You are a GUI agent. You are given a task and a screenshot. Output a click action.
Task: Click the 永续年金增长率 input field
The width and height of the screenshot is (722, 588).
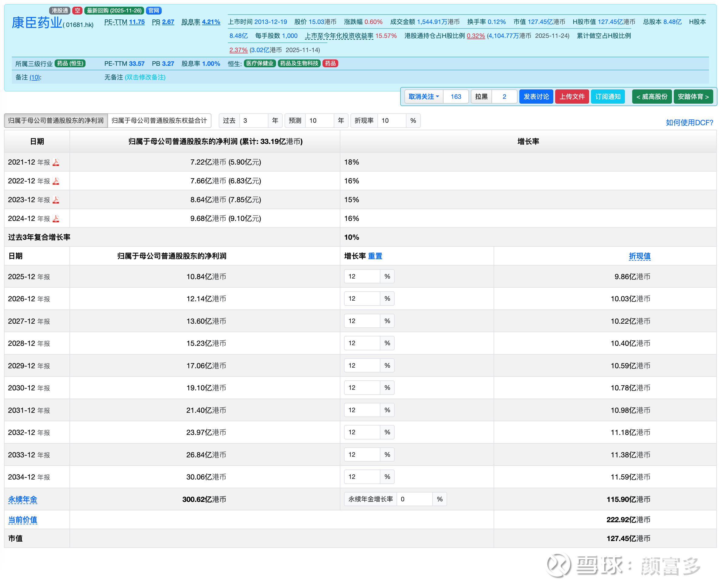(x=414, y=499)
